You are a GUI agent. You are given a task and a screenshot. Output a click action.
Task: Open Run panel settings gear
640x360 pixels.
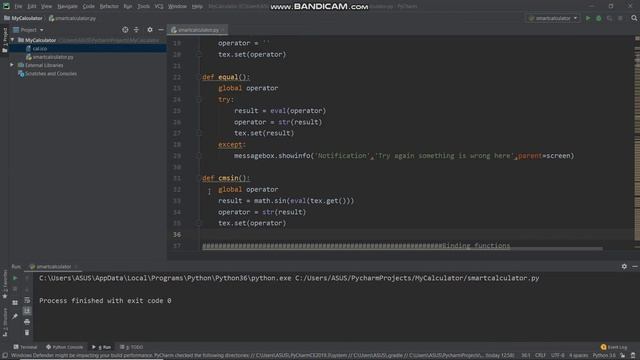[624, 267]
